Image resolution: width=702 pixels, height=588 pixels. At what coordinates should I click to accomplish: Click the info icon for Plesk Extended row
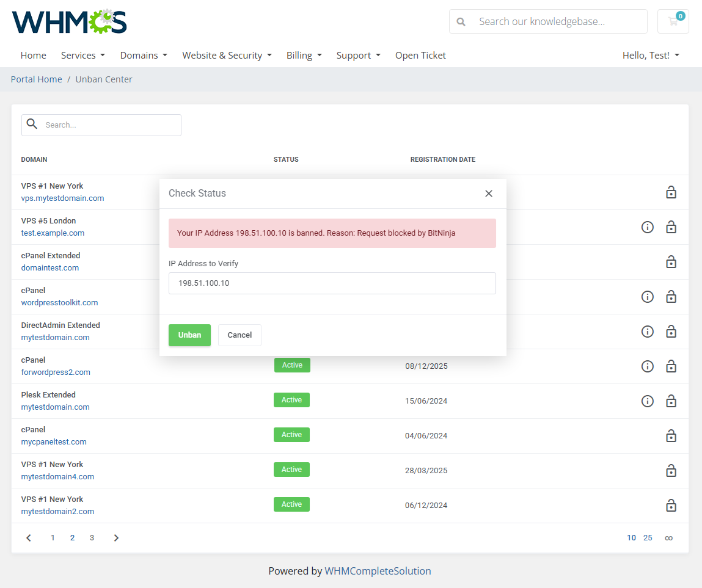647,401
